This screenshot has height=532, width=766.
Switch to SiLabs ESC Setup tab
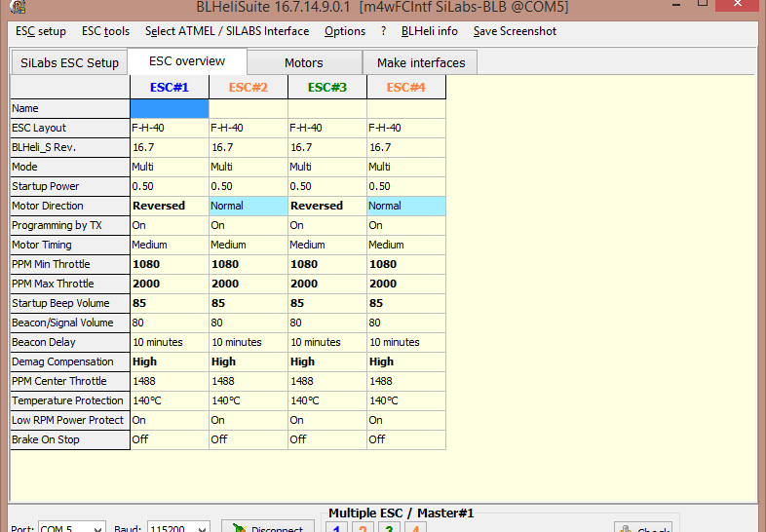pyautogui.click(x=69, y=62)
